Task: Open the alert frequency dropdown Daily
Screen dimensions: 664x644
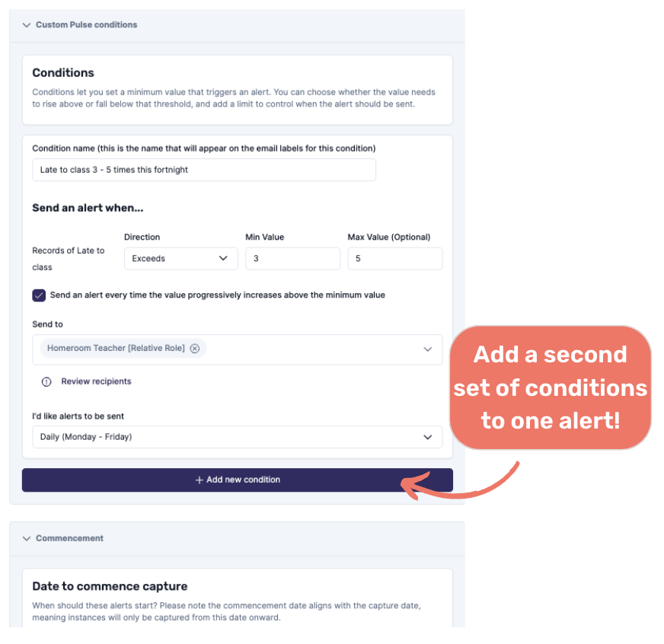Action: 236,437
